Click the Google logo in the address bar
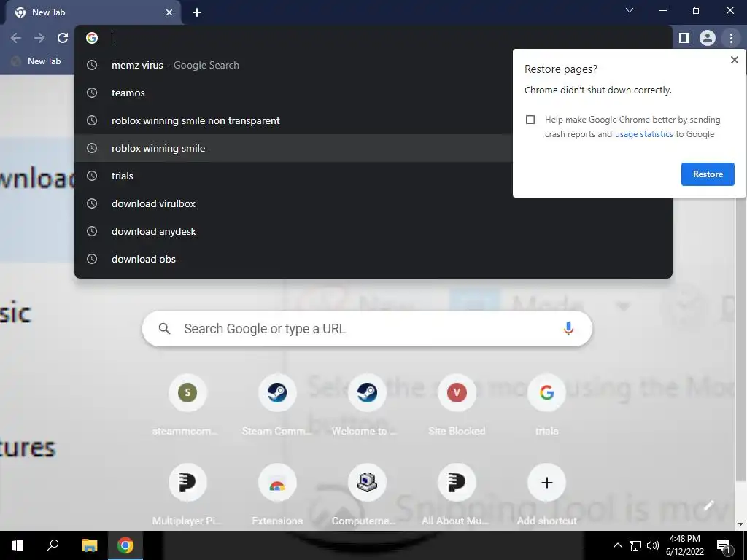 [92, 38]
